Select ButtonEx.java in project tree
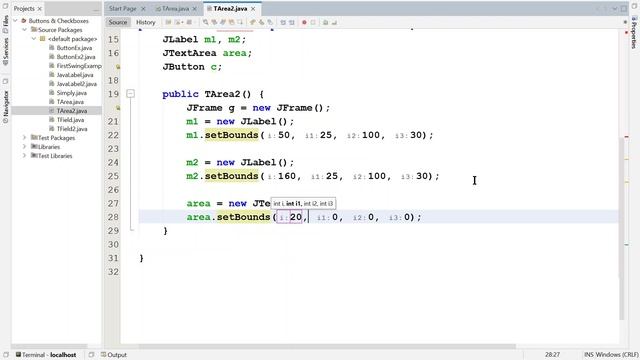The image size is (640, 360). pyautogui.click(x=74, y=48)
